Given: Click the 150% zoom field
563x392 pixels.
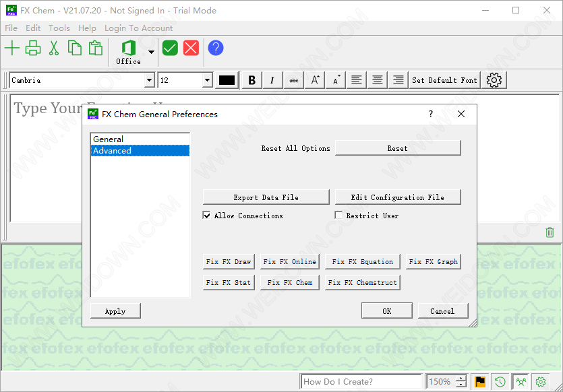Looking at the screenshot, I should (440, 382).
